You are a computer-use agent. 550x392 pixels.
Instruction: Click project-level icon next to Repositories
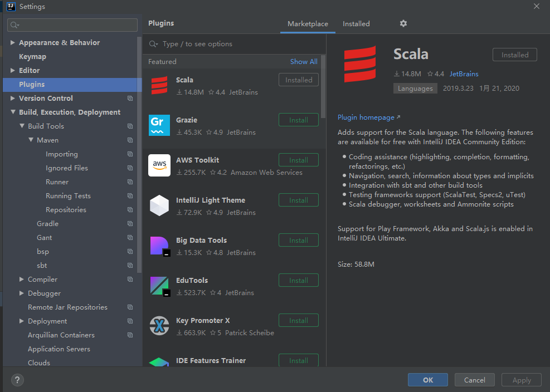point(130,210)
